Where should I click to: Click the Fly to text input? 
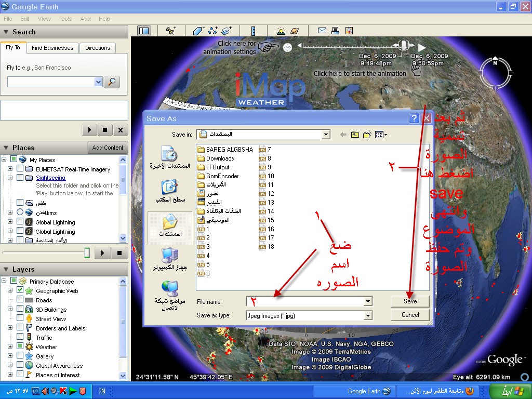(51, 82)
